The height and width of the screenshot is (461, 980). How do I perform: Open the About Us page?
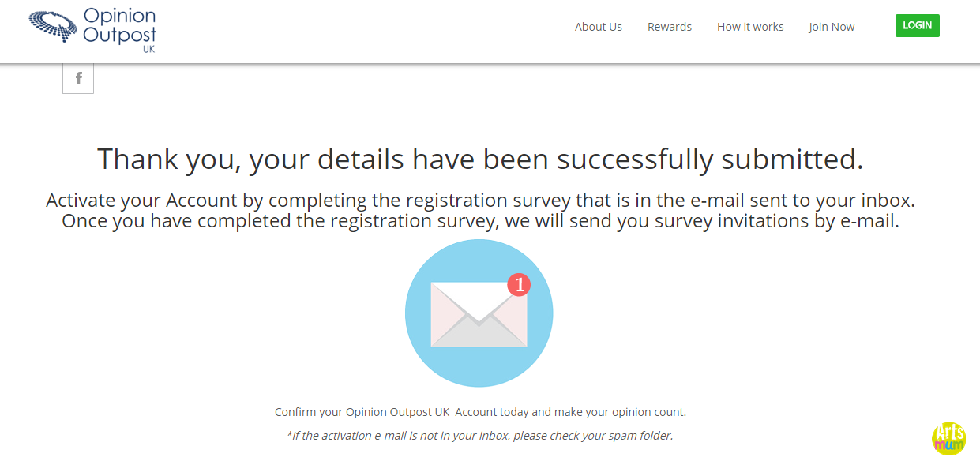click(x=599, y=27)
